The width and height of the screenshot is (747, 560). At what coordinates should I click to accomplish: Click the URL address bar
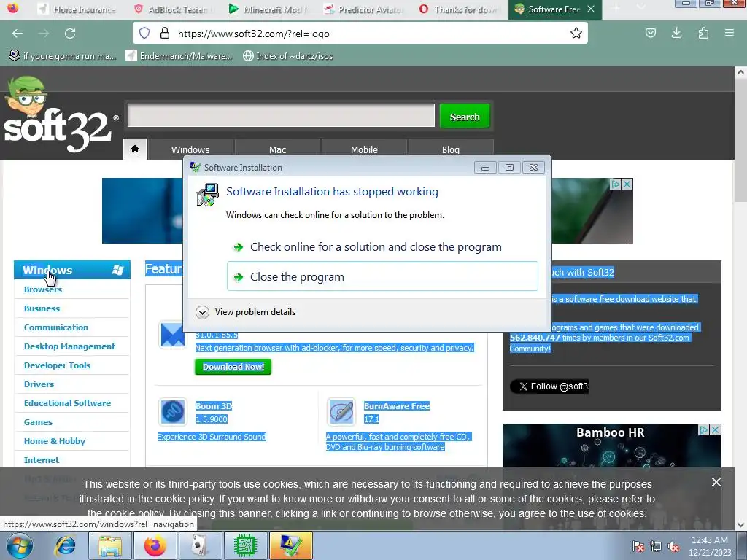[x=360, y=34]
